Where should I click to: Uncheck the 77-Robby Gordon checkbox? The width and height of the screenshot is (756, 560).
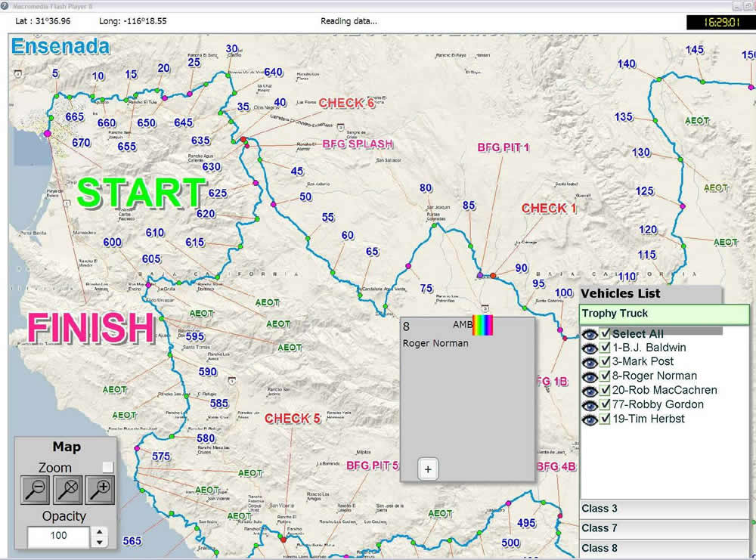(605, 404)
